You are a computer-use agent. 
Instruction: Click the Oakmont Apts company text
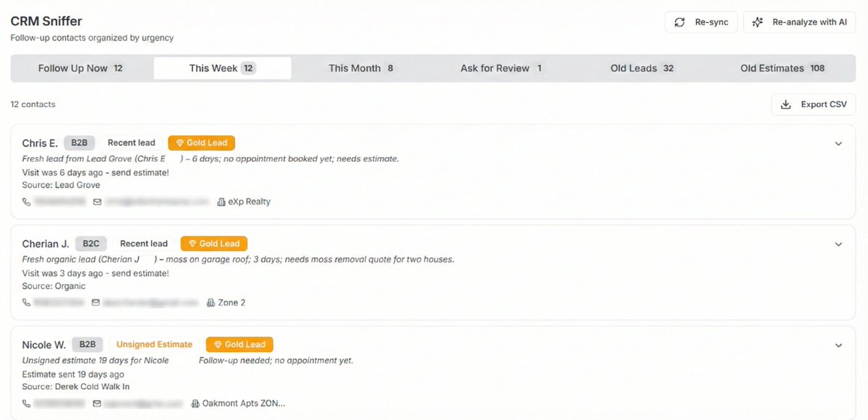tap(244, 403)
